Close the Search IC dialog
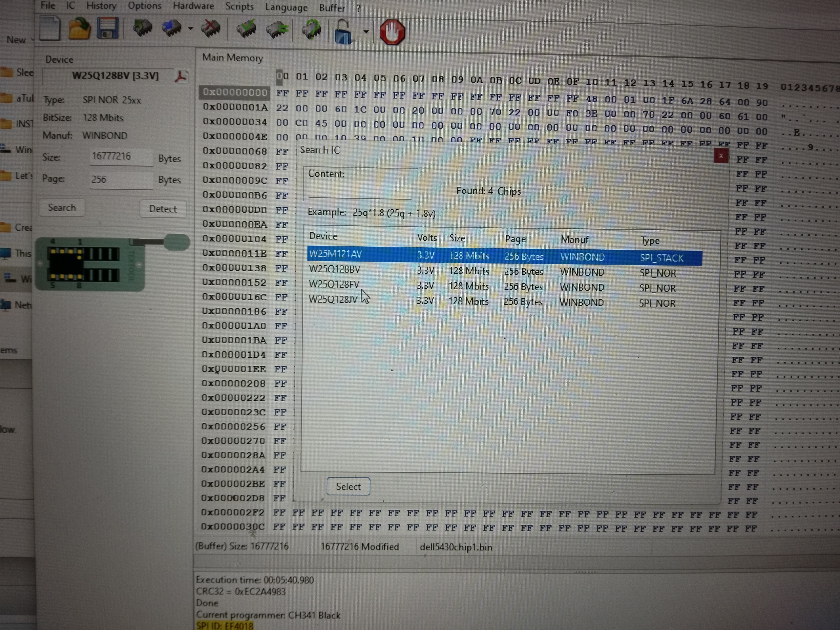 720,156
